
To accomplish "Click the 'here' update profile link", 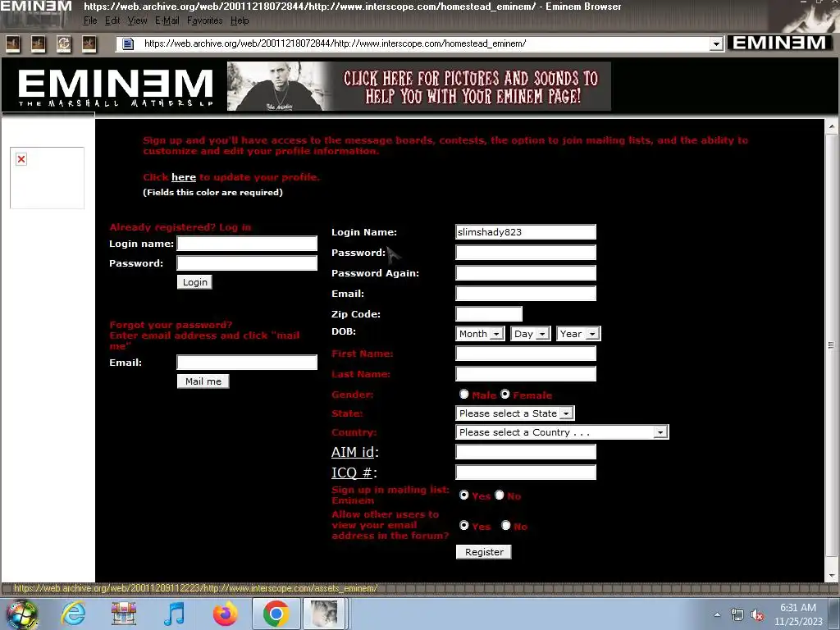I will (184, 177).
